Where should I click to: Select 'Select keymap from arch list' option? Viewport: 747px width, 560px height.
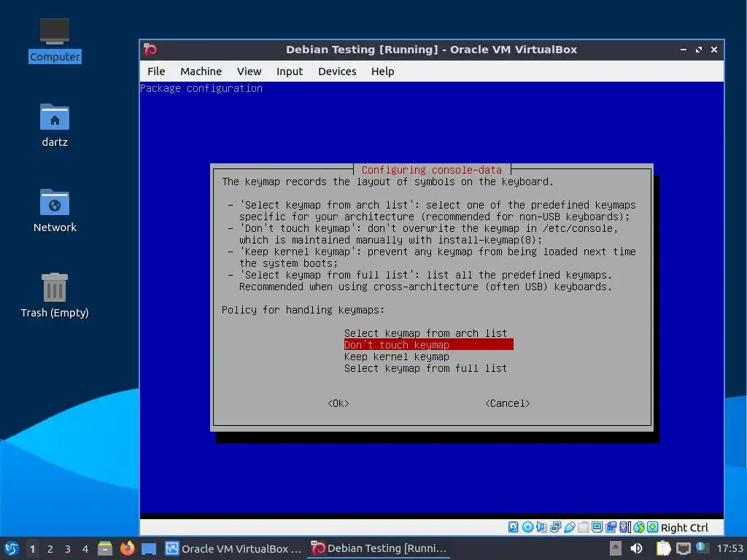pyautogui.click(x=425, y=333)
